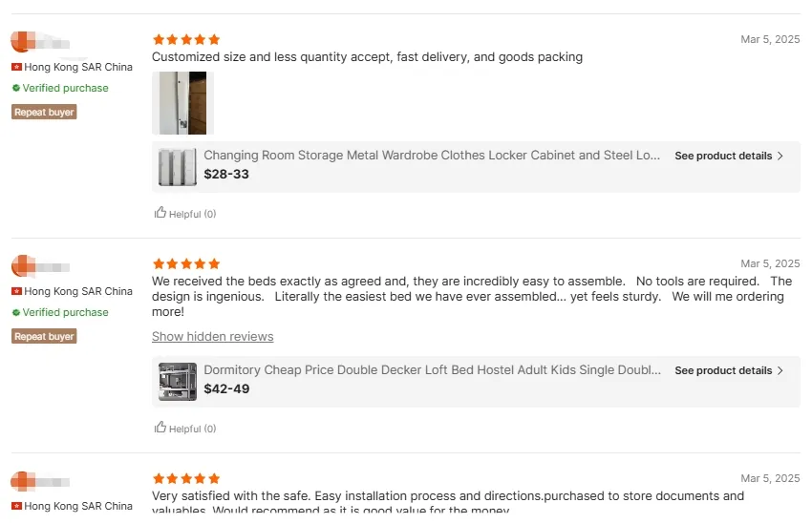Viewport: 812px width, 524px height.
Task: Click the loft bed product thumbnail
Action: (178, 382)
